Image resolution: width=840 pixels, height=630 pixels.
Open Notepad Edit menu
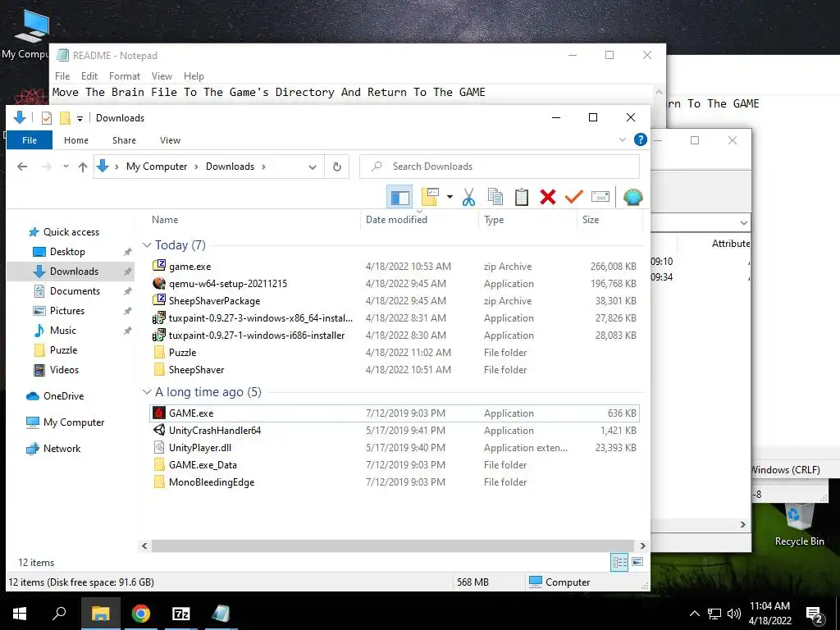pyautogui.click(x=89, y=76)
